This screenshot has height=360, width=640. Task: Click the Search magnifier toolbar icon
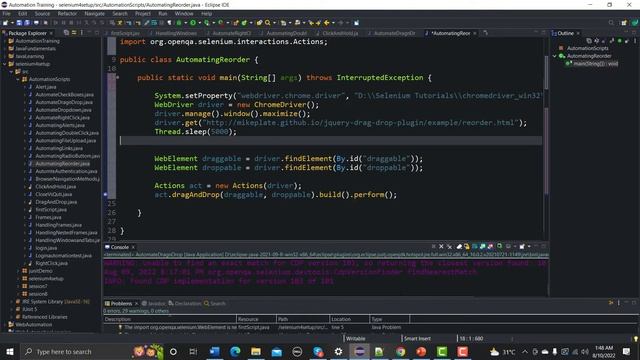pos(267,23)
